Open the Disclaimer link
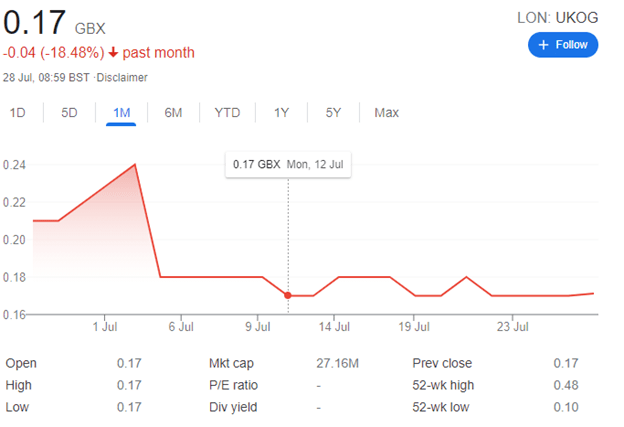Viewport: 624px width, 427px height. coord(124,77)
